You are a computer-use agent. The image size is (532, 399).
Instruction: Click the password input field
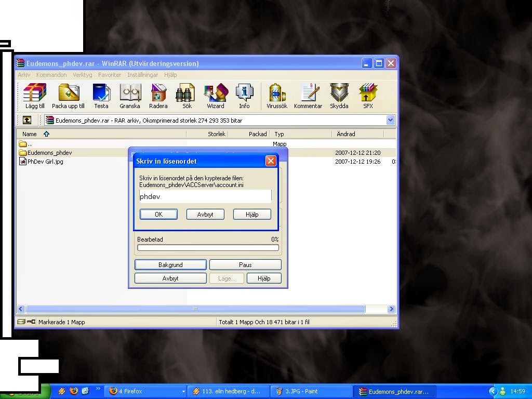(205, 196)
